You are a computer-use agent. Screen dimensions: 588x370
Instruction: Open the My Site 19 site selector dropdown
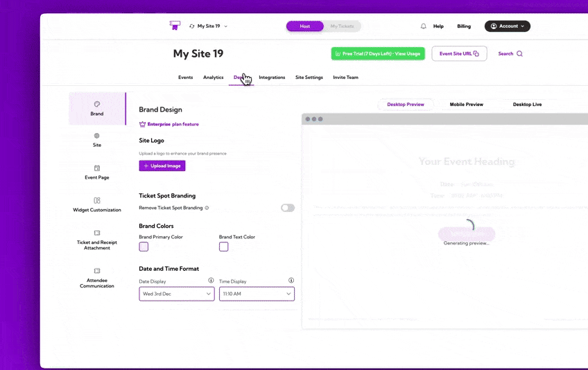pos(209,26)
